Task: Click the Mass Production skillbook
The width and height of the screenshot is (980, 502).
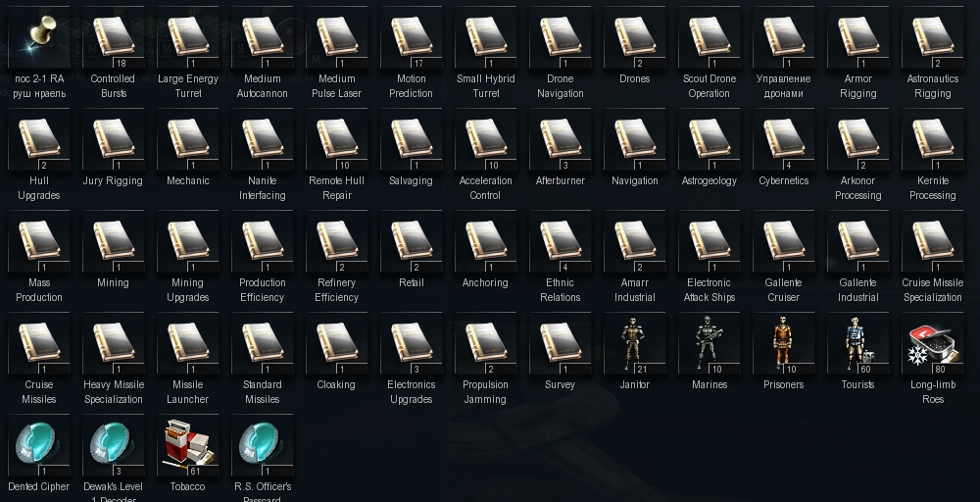Action: (x=39, y=240)
